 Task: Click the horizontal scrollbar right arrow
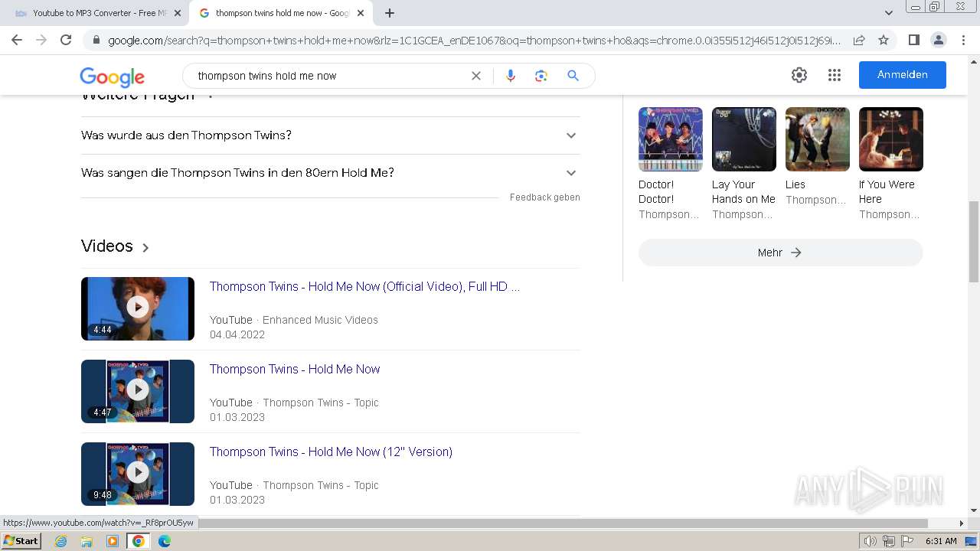(962, 523)
